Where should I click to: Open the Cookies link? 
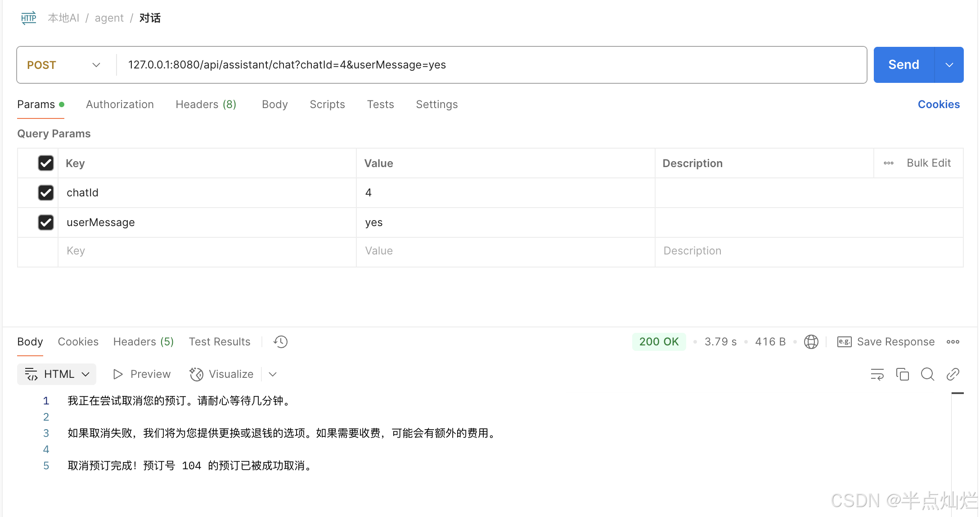[938, 104]
